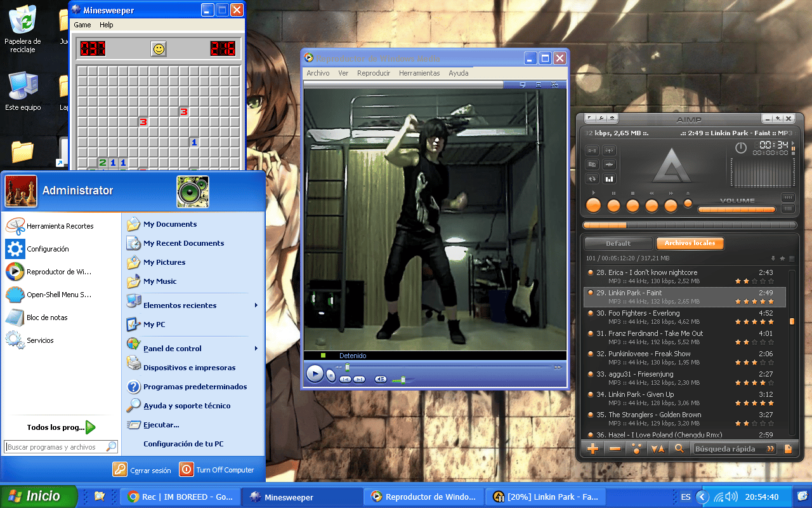Open the Archivo menu in Media Player

coord(318,73)
